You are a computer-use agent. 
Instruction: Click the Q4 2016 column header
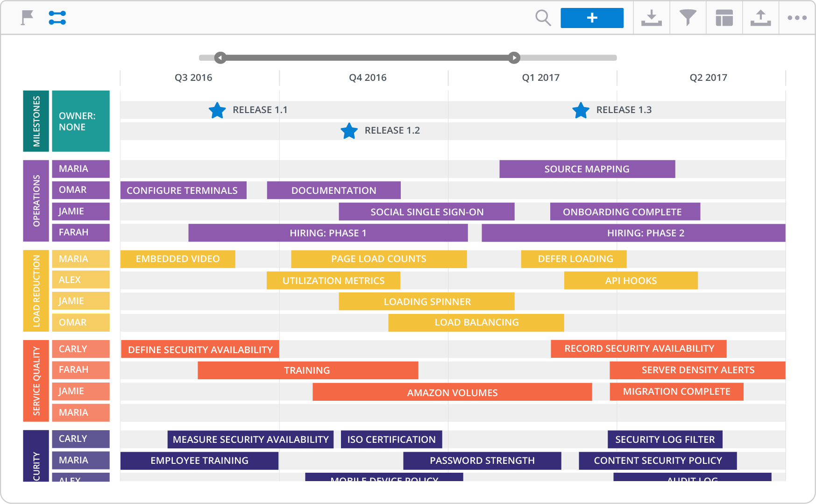pos(368,78)
